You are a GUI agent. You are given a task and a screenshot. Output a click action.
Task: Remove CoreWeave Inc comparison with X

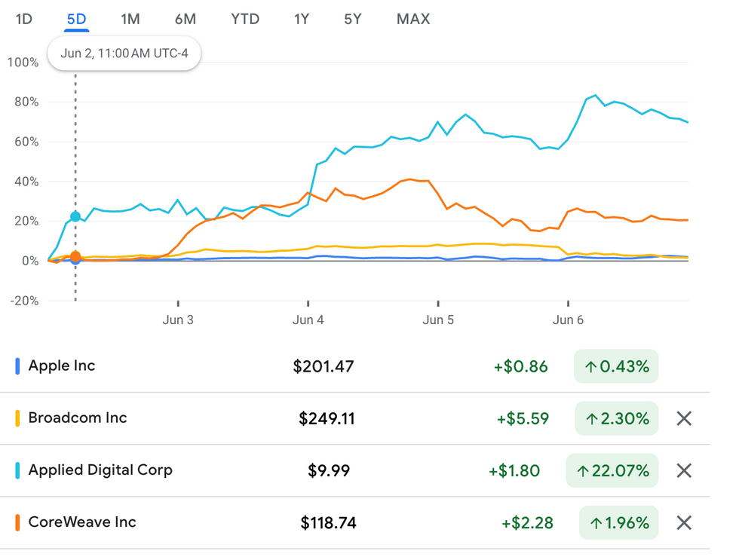pos(683,522)
